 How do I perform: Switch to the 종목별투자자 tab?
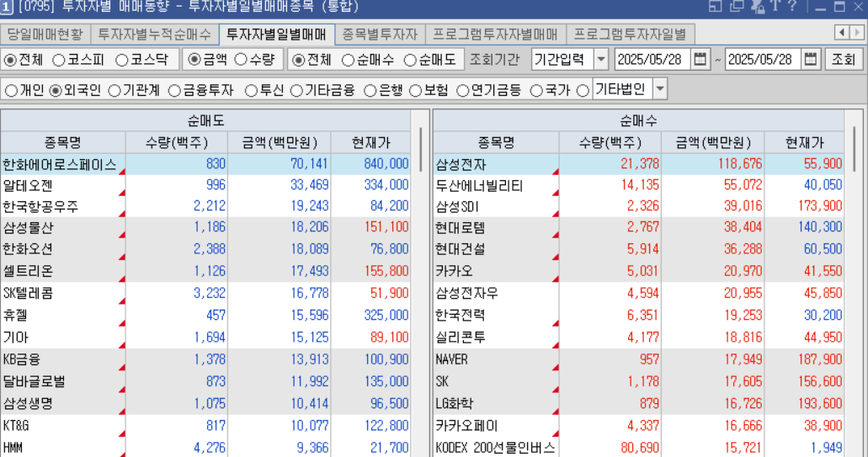(x=380, y=35)
